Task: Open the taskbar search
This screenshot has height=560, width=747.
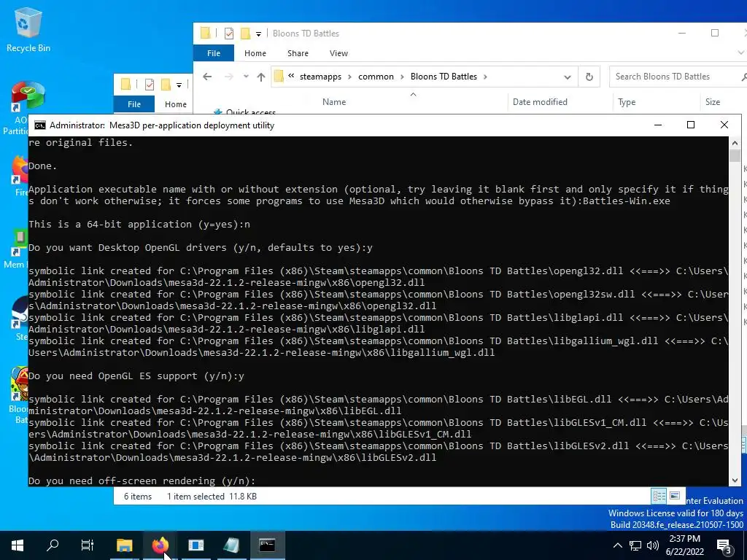Action: coord(53,545)
